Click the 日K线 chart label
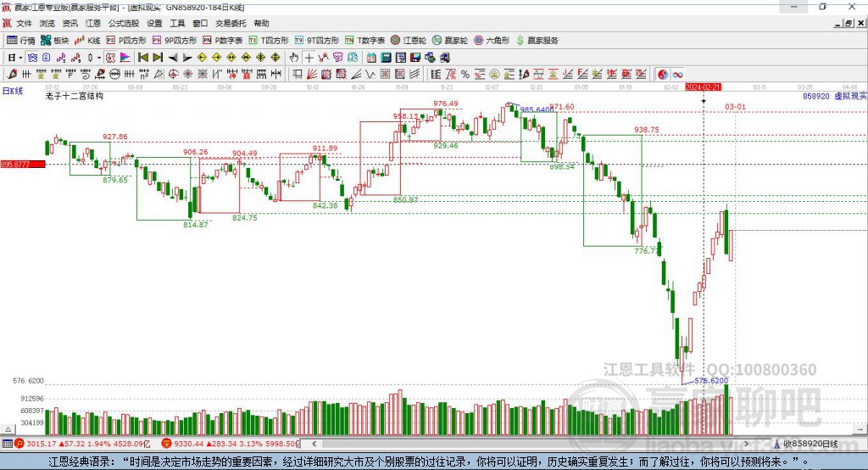 (x=12, y=91)
